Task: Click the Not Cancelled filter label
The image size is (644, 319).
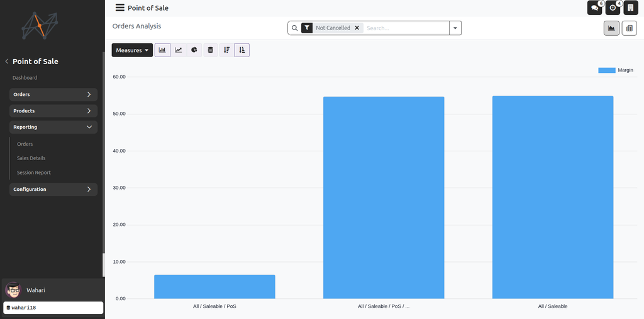Action: [x=333, y=28]
